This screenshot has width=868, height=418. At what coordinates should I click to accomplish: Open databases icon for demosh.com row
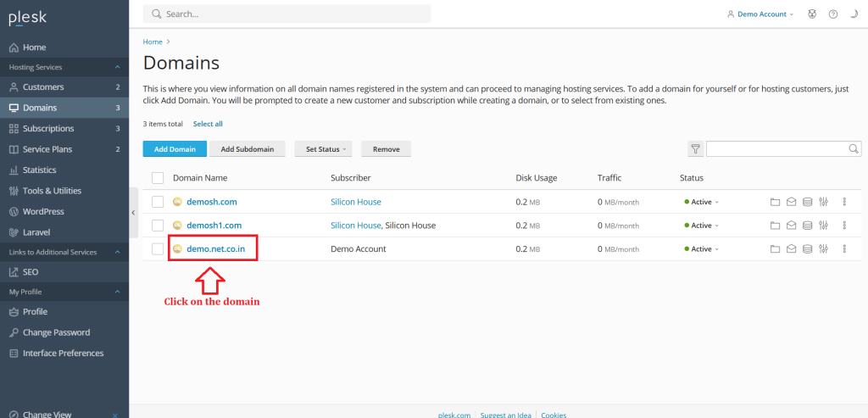pyautogui.click(x=807, y=202)
